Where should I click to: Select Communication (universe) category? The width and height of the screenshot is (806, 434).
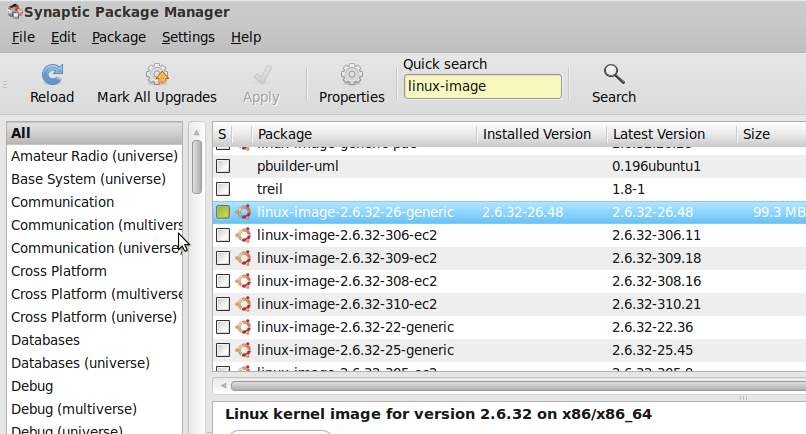coord(95,248)
